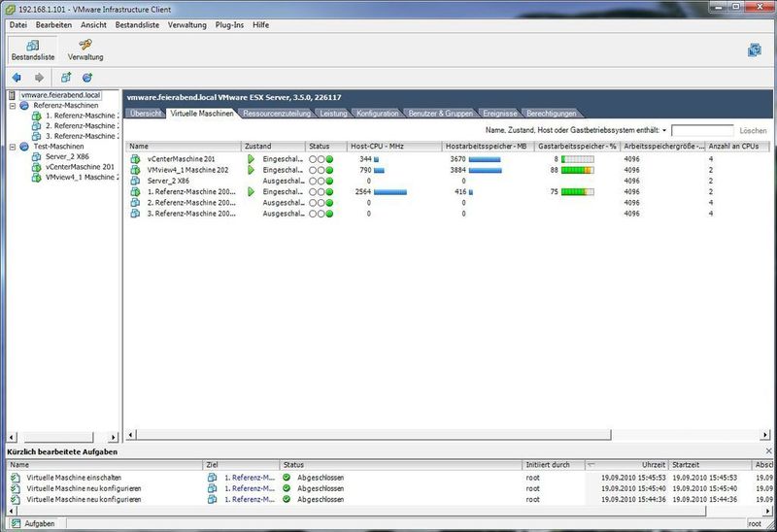Click right scroll arrow of inventory tree

point(113,438)
